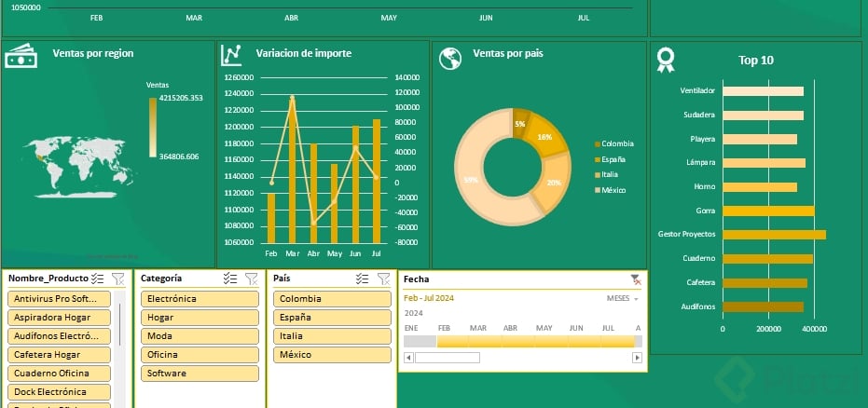Clear the Fecha timeline filter
The width and height of the screenshot is (868, 408).
[636, 279]
